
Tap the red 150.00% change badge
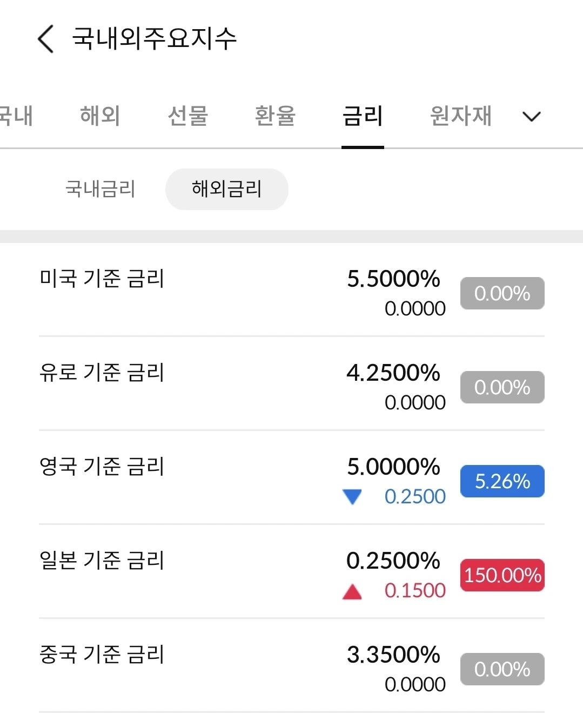click(502, 575)
